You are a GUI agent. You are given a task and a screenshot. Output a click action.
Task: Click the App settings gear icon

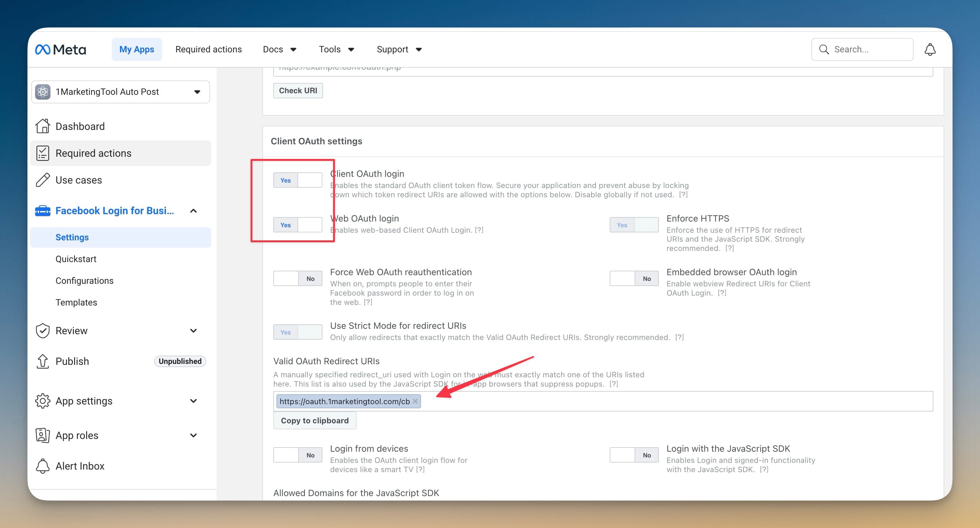coord(42,401)
